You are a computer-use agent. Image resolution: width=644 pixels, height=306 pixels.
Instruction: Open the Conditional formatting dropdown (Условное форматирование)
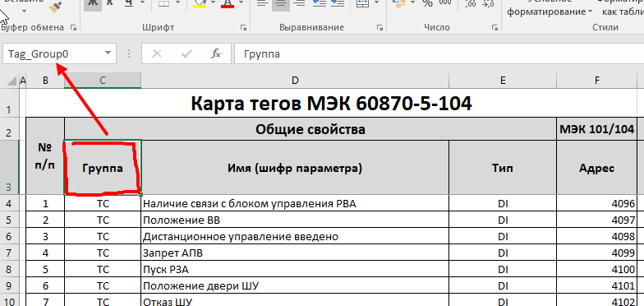click(550, 7)
